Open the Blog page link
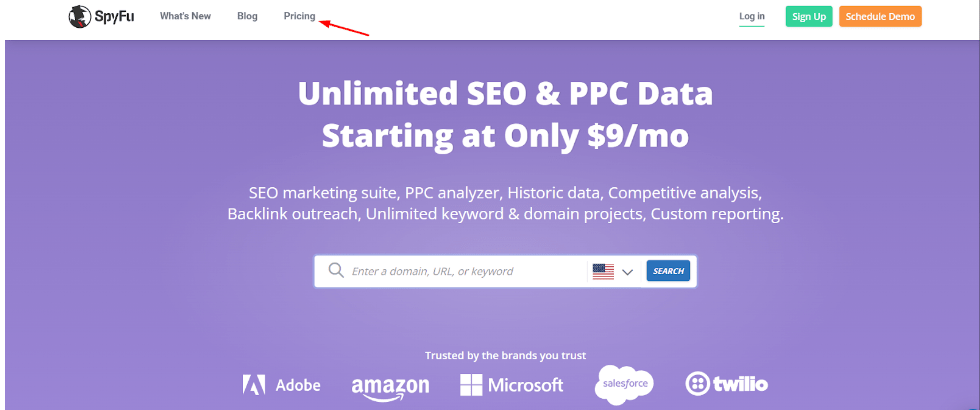Image resolution: width=980 pixels, height=410 pixels. tap(248, 16)
